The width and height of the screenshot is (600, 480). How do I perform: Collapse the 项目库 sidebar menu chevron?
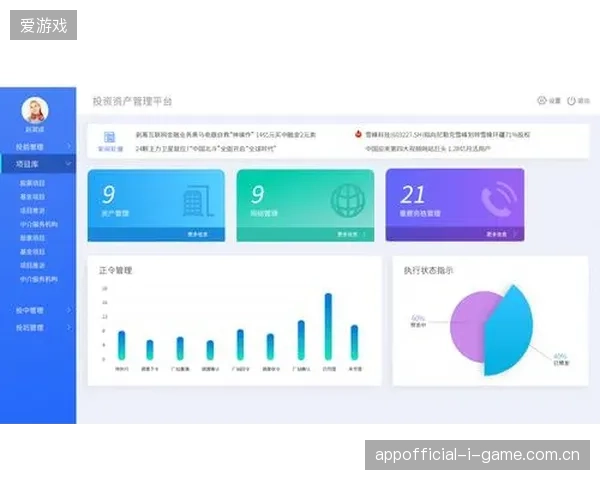pos(68,164)
